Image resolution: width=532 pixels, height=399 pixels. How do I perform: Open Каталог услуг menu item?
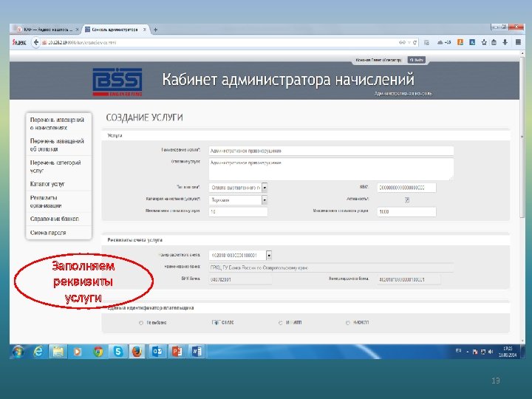pos(58,184)
